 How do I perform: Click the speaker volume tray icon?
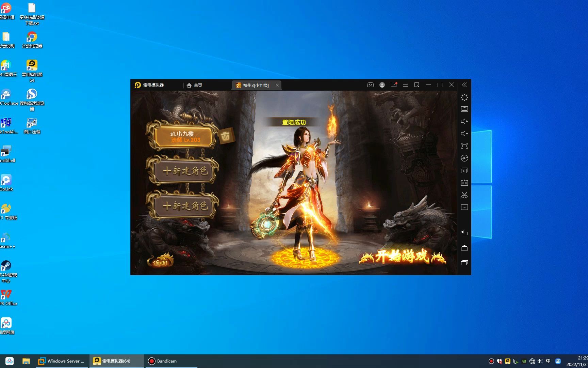coord(540,361)
